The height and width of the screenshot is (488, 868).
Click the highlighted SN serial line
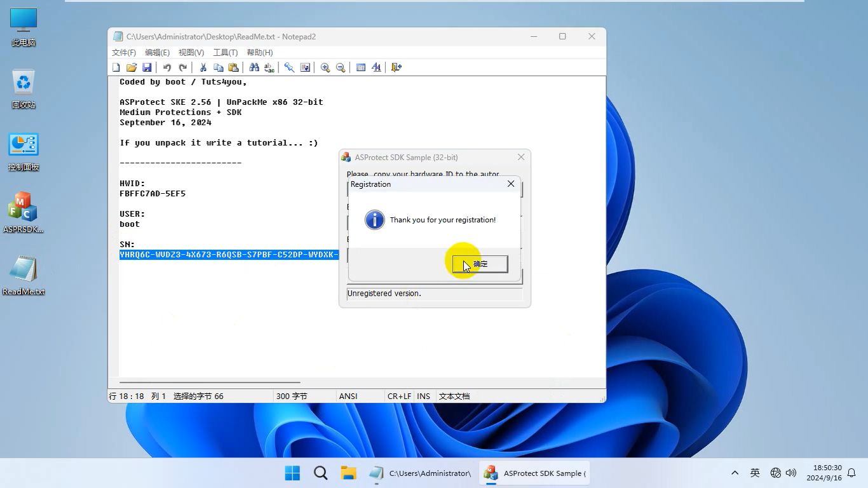tap(229, 255)
